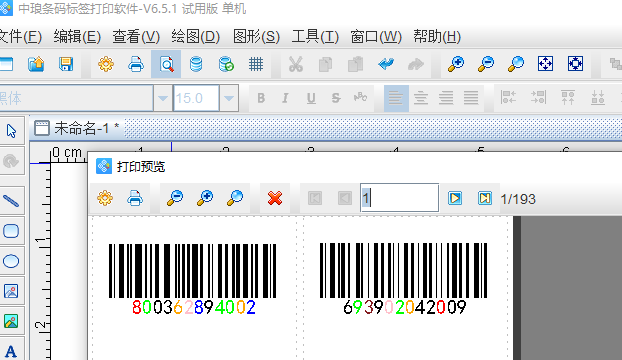The image size is (622, 360).
Task: Toggle underline formatting U
Action: [x=311, y=98]
